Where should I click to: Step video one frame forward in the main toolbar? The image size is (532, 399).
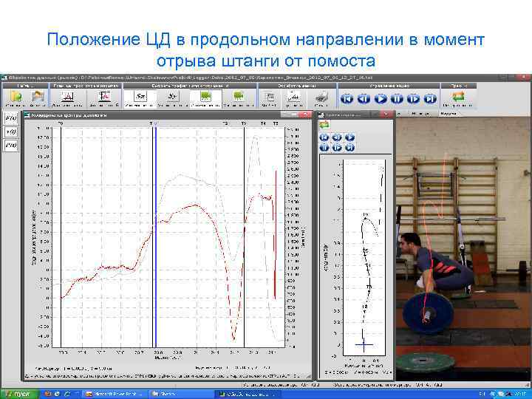pos(413,99)
